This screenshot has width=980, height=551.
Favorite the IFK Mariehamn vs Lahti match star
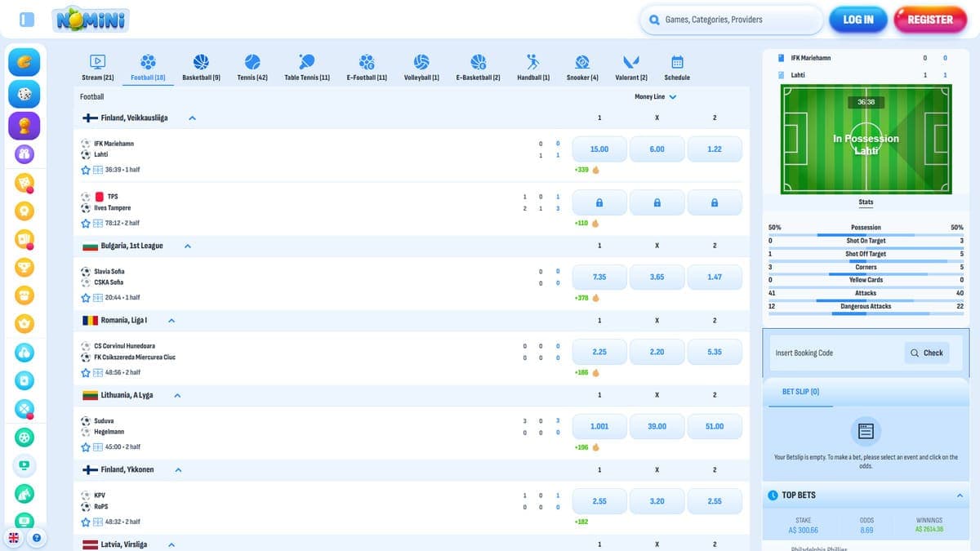coord(85,170)
